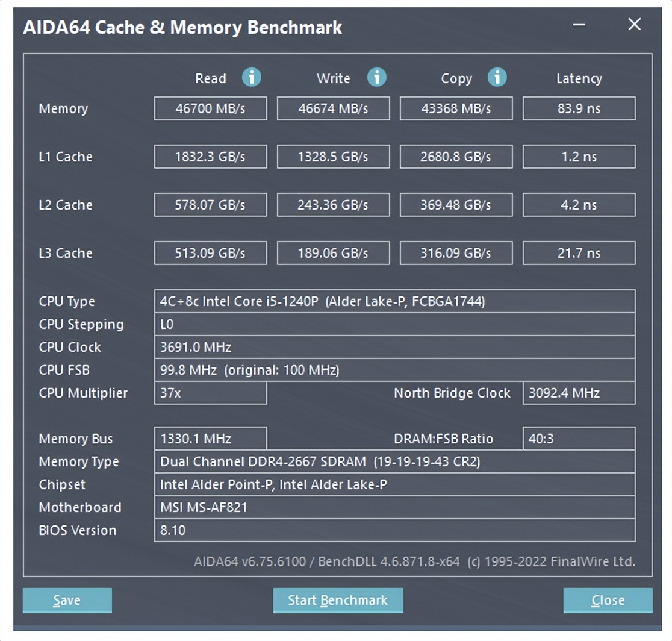Close the window with the X icon

(x=634, y=25)
